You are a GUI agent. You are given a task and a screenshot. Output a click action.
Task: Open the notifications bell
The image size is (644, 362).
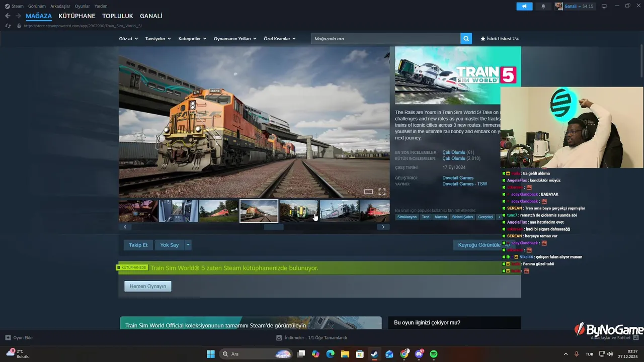click(x=543, y=6)
